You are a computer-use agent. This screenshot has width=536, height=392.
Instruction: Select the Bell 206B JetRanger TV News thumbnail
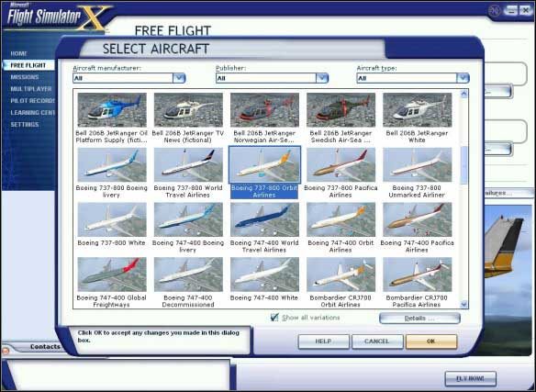pos(188,110)
